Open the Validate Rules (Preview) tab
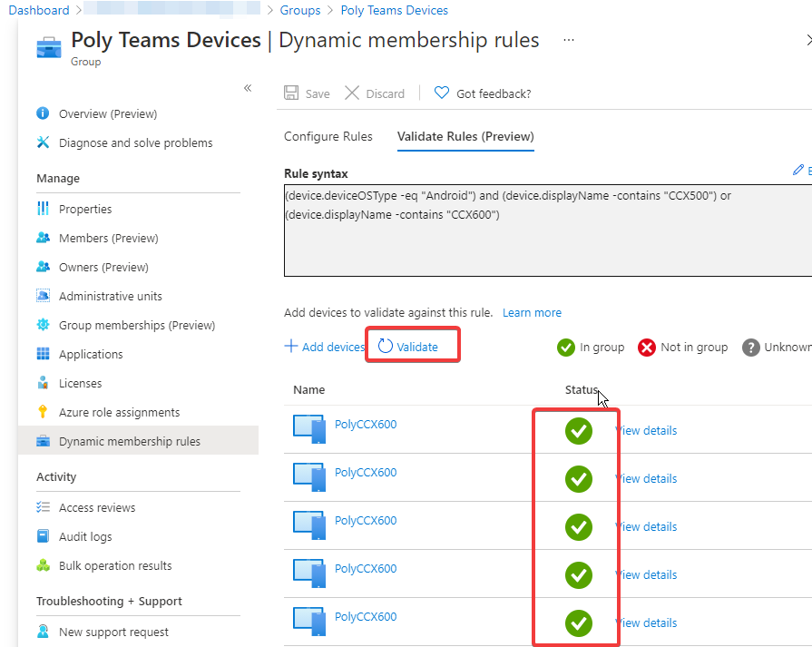This screenshot has height=647, width=812. (x=465, y=136)
